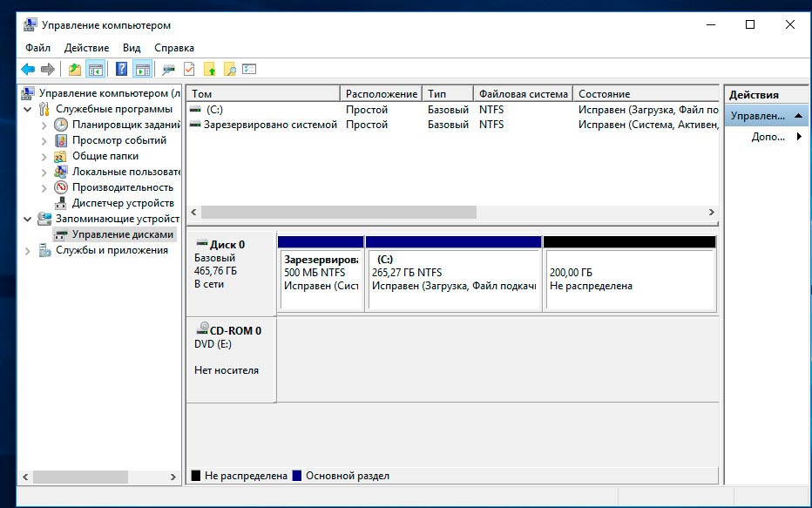Viewport: 812px width, 508px height.
Task: Collapse the Служебные программы tree node
Action: tap(28, 110)
